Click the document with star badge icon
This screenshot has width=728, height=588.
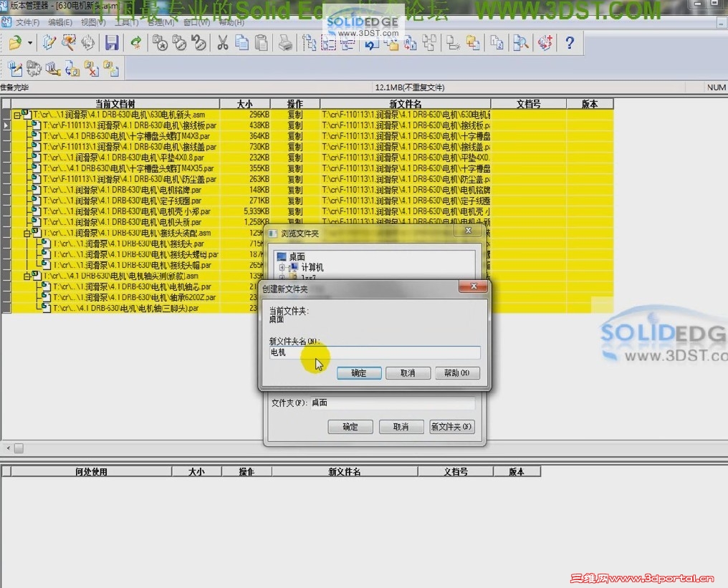click(161, 43)
